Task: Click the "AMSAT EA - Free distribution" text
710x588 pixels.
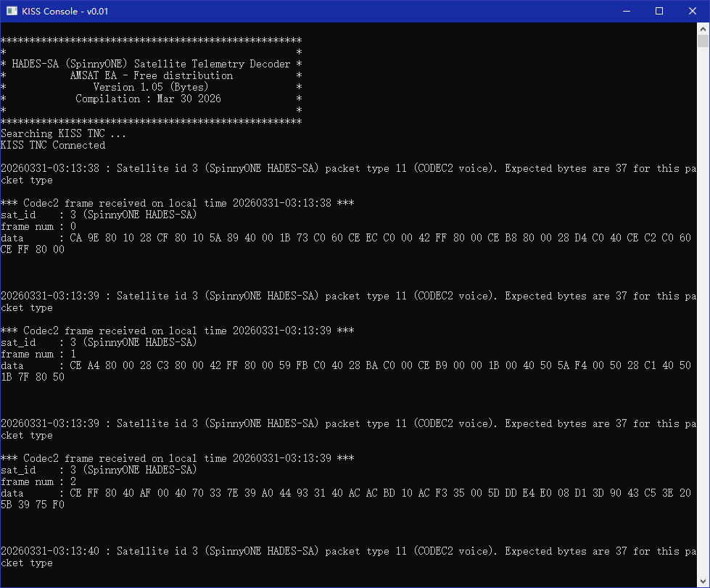Action: pyautogui.click(x=151, y=75)
